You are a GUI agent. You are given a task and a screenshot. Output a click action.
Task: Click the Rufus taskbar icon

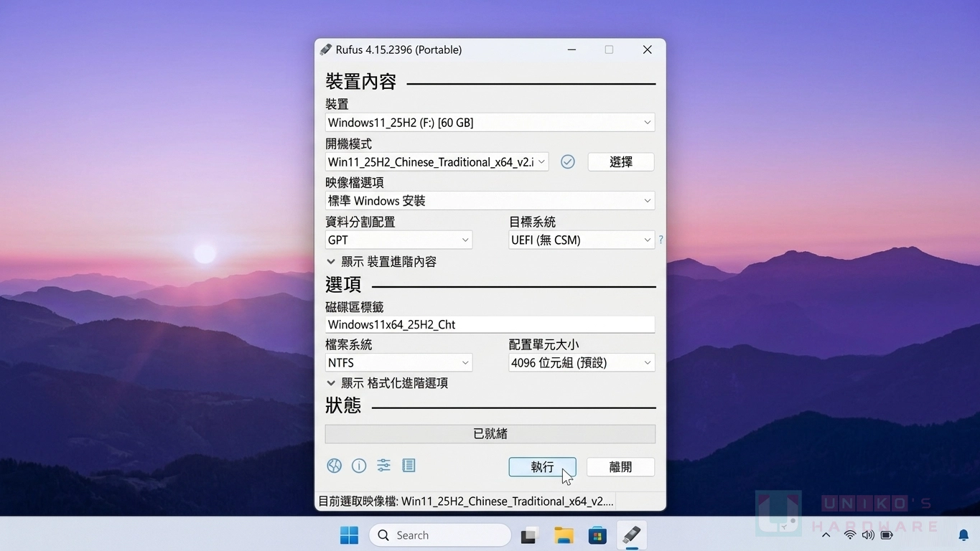click(x=631, y=535)
